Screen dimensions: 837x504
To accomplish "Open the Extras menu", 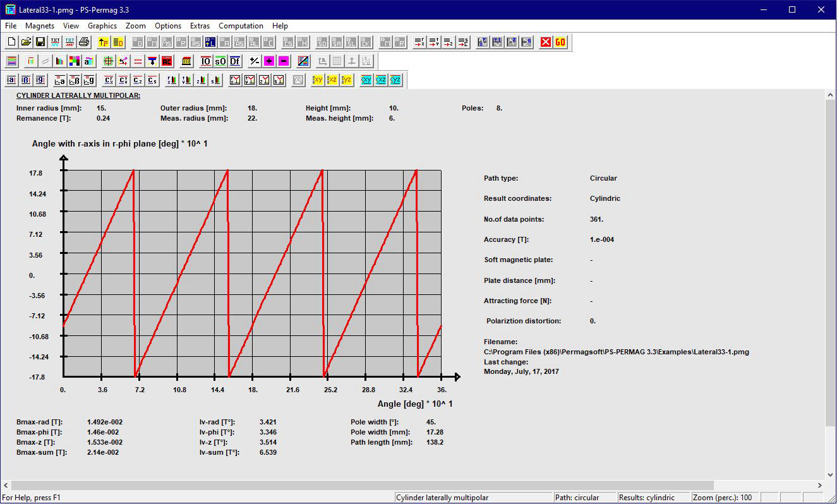I will [x=200, y=26].
